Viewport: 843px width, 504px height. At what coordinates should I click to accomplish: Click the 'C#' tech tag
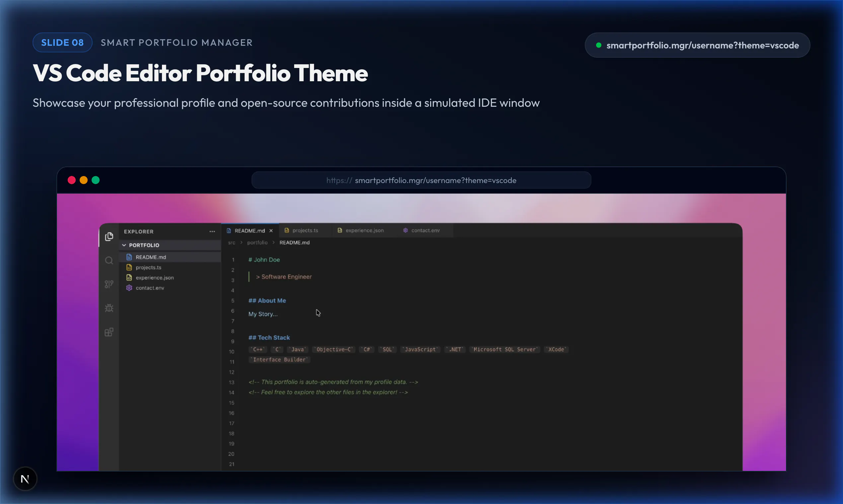pos(367,349)
